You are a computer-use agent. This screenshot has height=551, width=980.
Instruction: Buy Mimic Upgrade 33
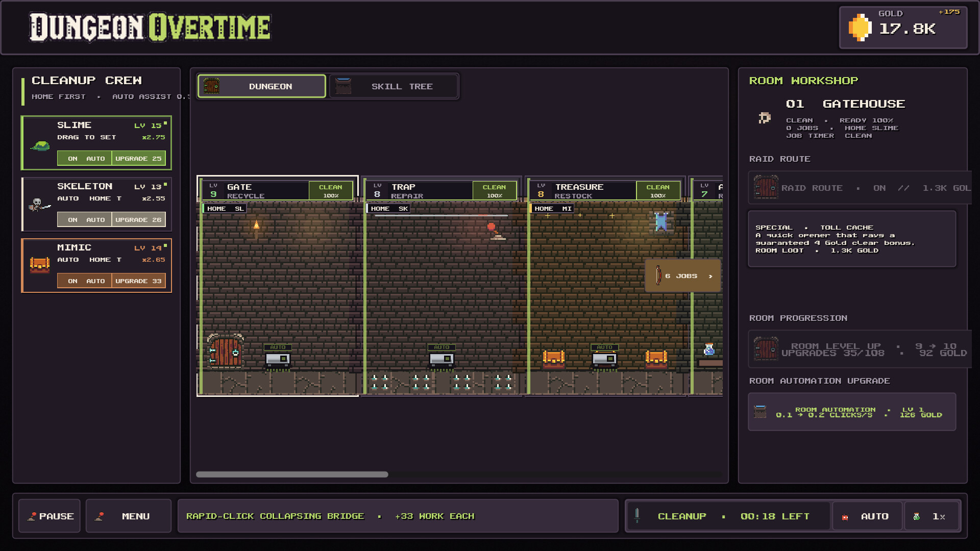(139, 281)
